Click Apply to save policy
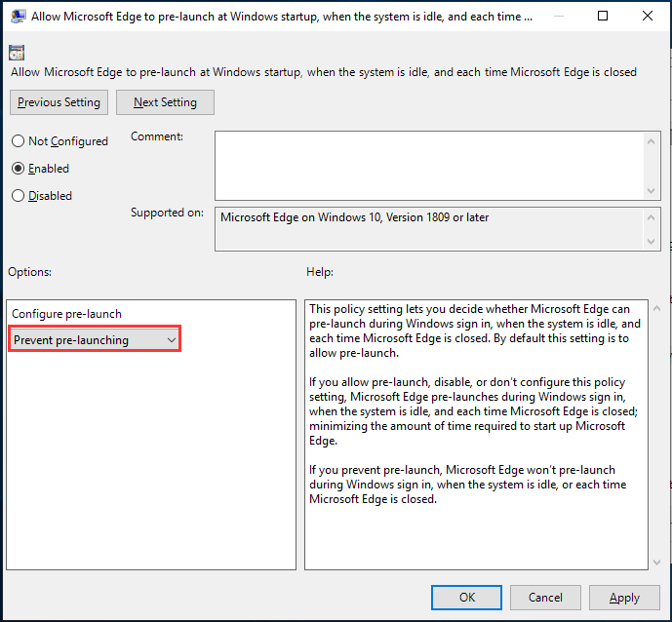The image size is (672, 622). click(x=624, y=598)
